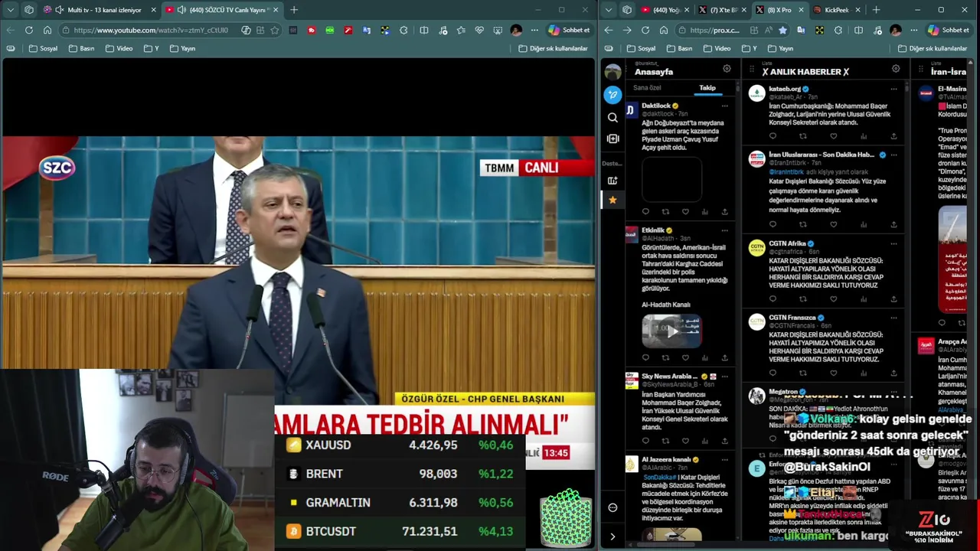Share the kataeb.org post

(x=893, y=136)
